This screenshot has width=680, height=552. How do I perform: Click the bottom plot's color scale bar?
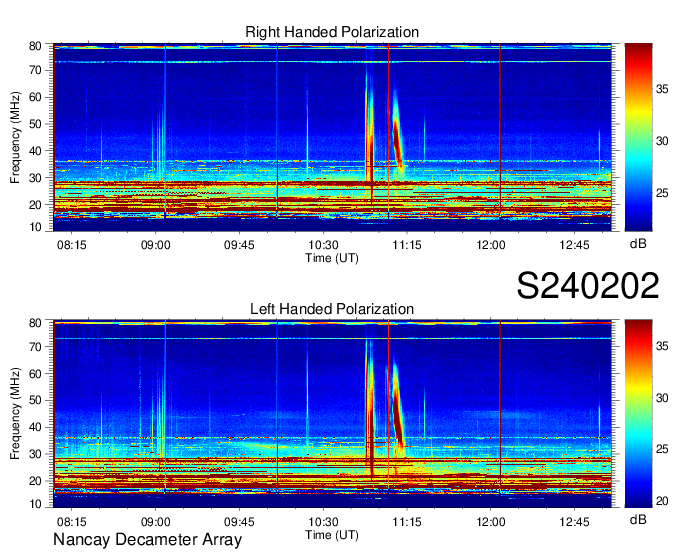(x=638, y=414)
